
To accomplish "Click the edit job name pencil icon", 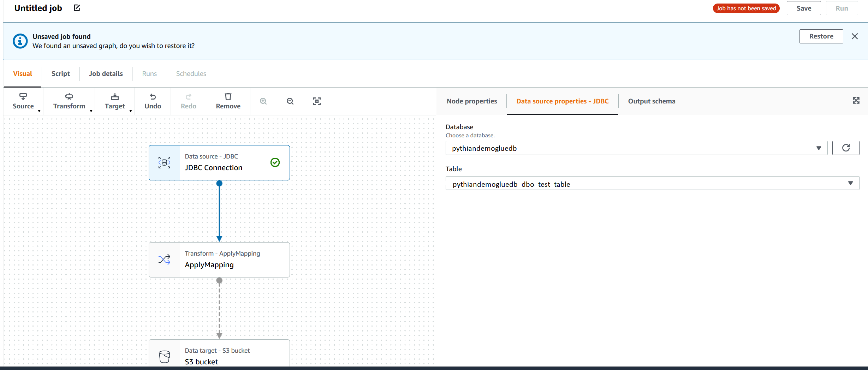I will click(77, 8).
